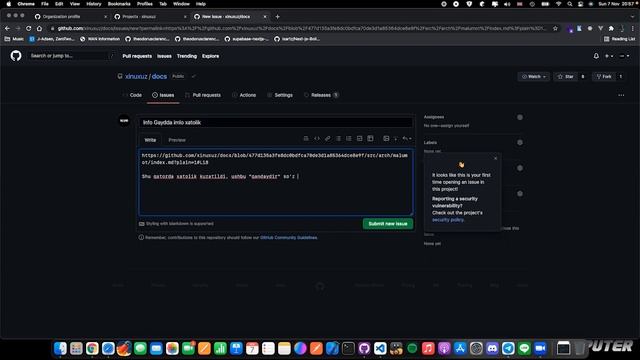Open the supabase-nextjs bookmark
Viewport: 640px width, 360px height.
point(247,39)
